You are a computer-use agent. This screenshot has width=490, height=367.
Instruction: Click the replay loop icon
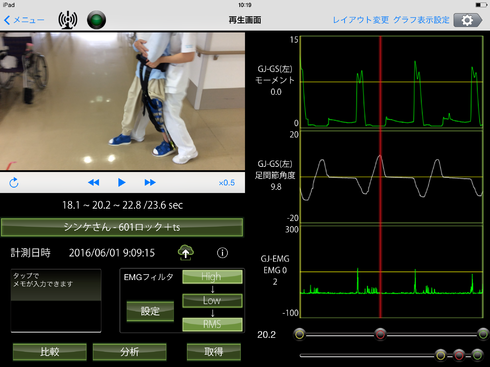pos(14,182)
